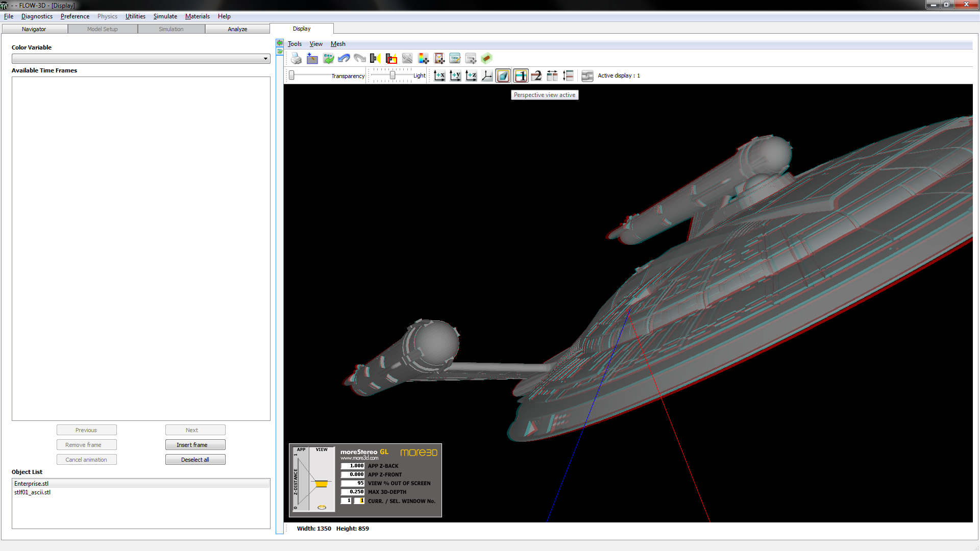Click the link displays chain icon
This screenshot has width=980, height=551.
point(587,76)
